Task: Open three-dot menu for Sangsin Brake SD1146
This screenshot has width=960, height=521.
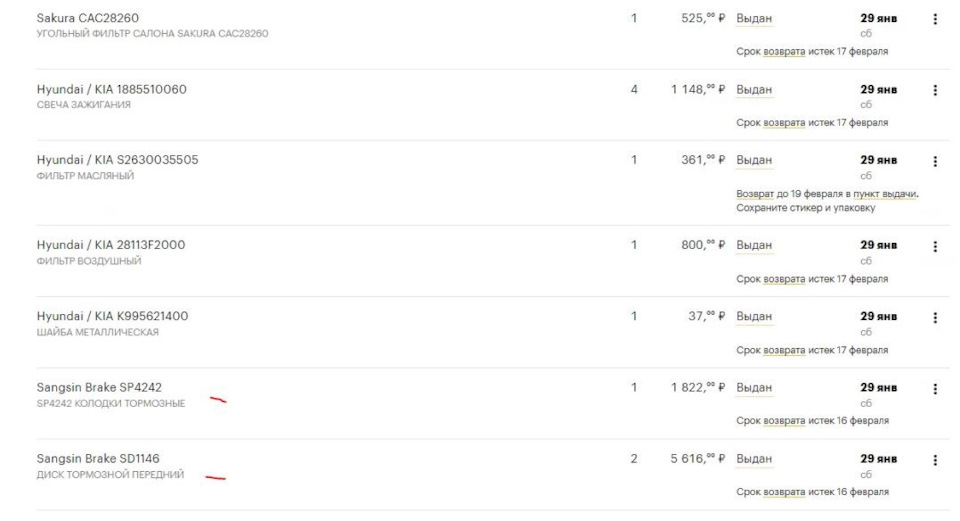Action: [x=935, y=460]
